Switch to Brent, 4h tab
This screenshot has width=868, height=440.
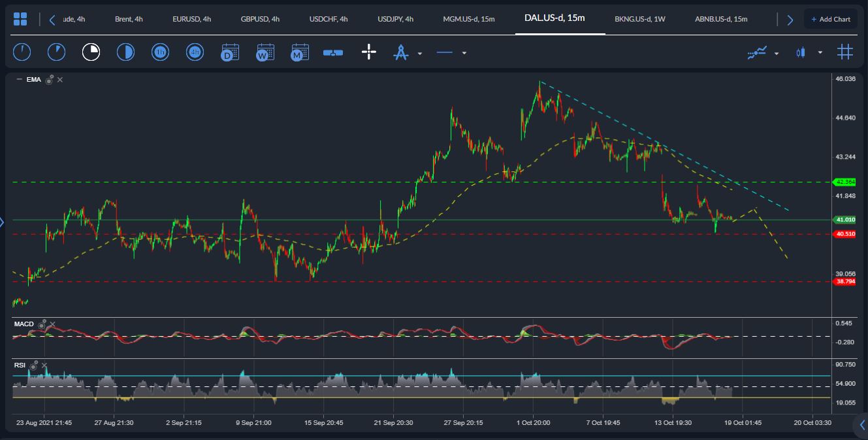click(129, 19)
